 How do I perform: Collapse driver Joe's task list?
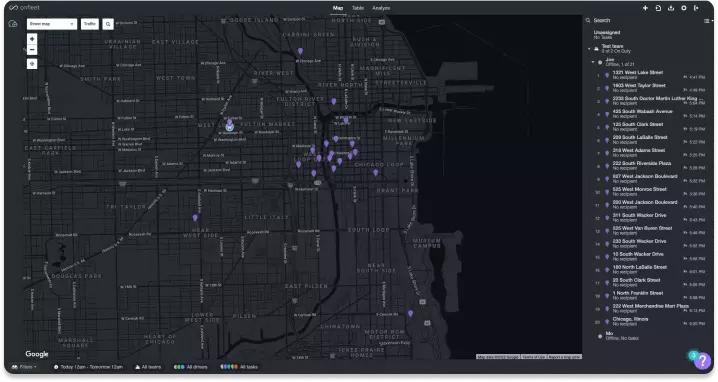click(593, 62)
